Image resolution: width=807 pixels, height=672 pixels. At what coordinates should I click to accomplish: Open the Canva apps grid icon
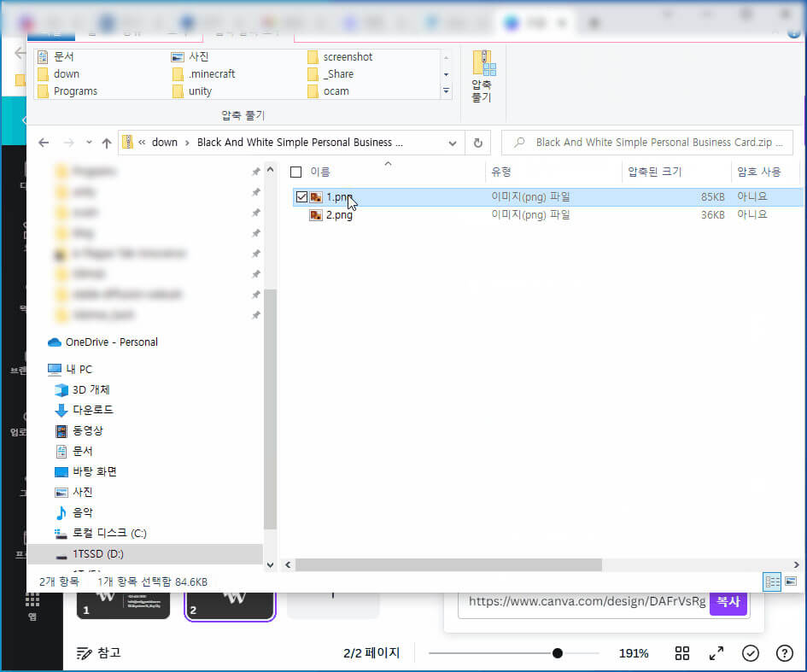coord(32,600)
